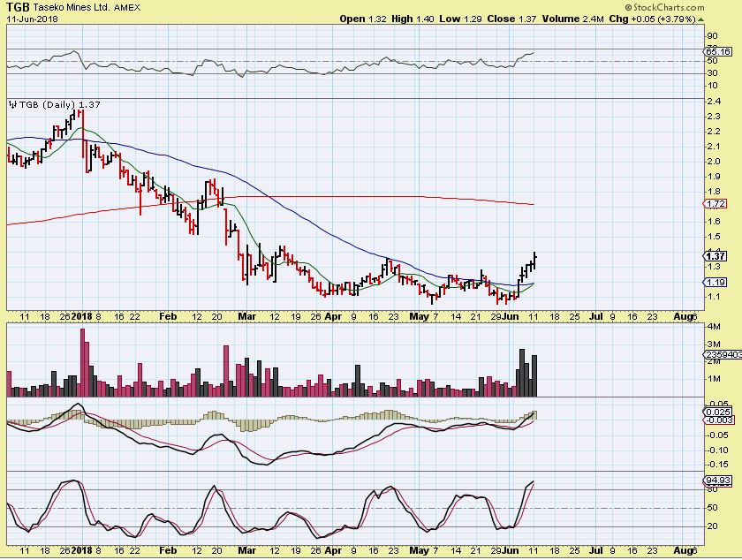This screenshot has width=742, height=560.
Task: Click Jul on the price chart date axis
Action: (595, 317)
